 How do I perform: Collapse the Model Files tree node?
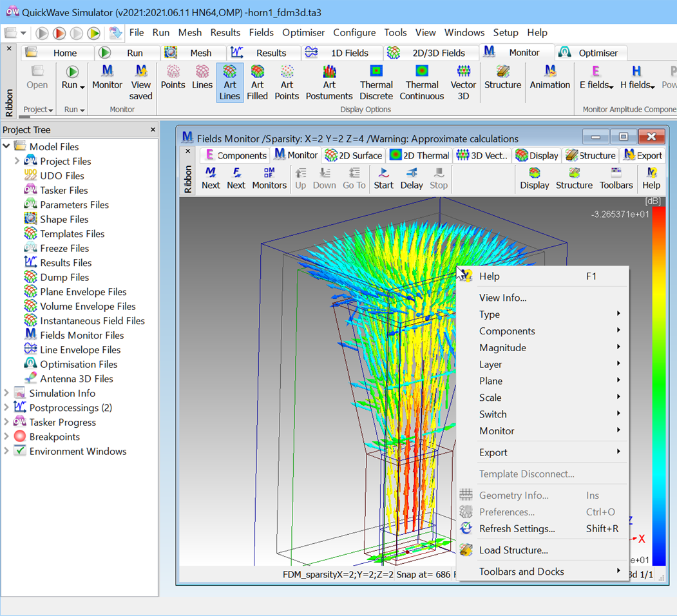tap(6, 146)
